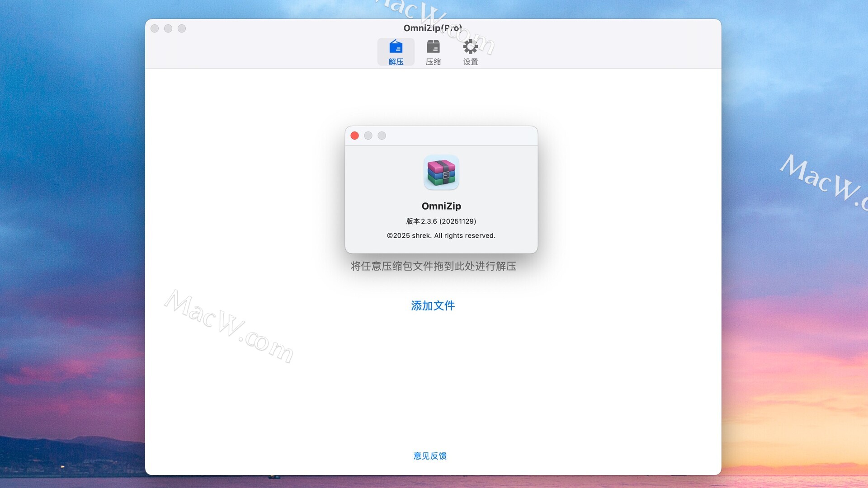
Task: Click the About dialog's gray minimize button
Action: pos(368,136)
